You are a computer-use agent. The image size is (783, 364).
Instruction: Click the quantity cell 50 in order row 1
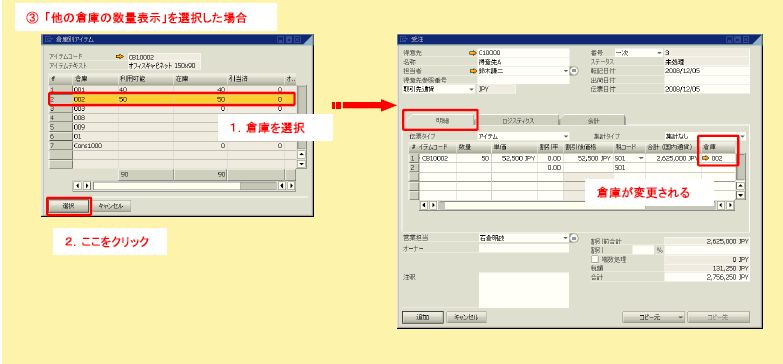click(x=474, y=158)
